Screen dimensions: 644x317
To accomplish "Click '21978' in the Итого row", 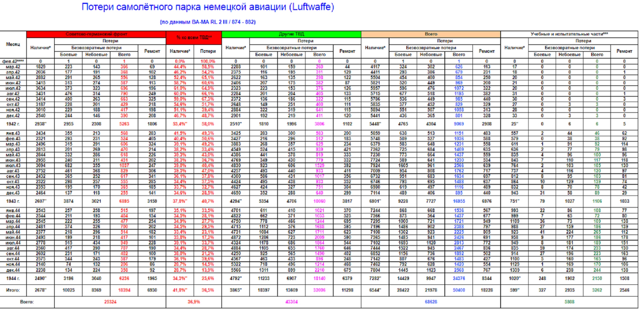I will (431, 290).
